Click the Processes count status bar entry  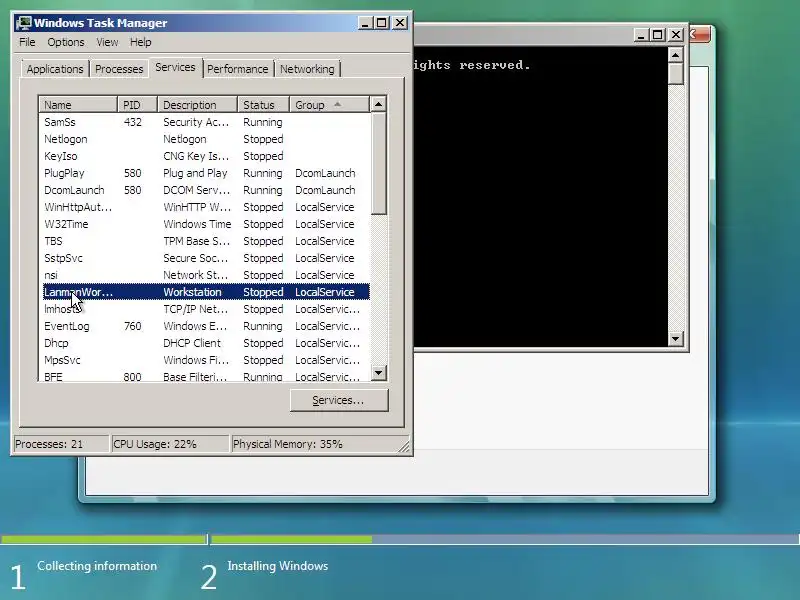click(x=61, y=444)
